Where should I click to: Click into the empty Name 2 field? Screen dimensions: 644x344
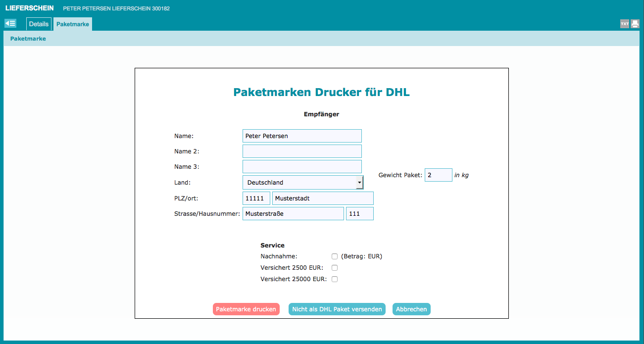pyautogui.click(x=302, y=151)
